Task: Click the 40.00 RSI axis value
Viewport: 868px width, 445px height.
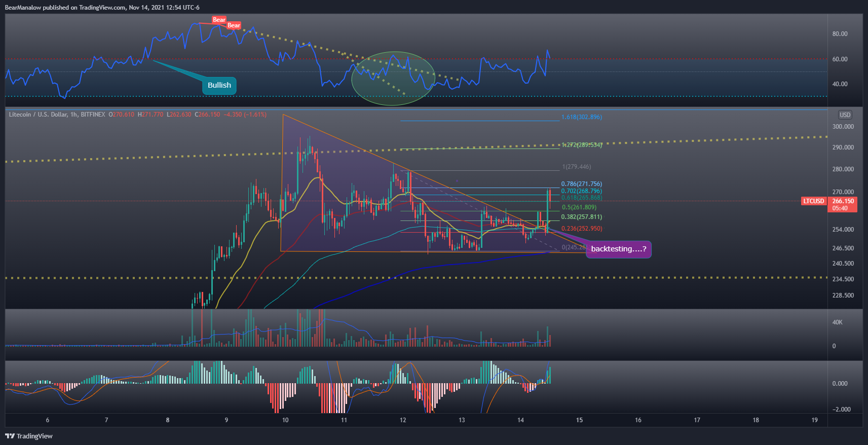Action: [x=840, y=84]
